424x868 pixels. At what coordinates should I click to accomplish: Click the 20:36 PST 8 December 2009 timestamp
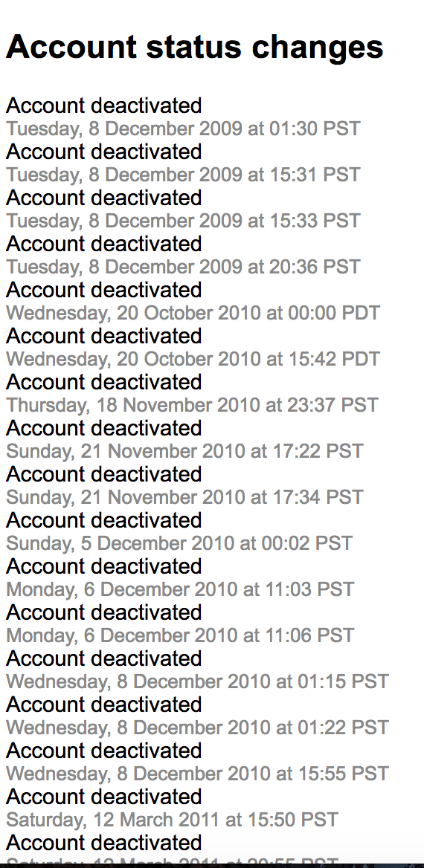184,267
